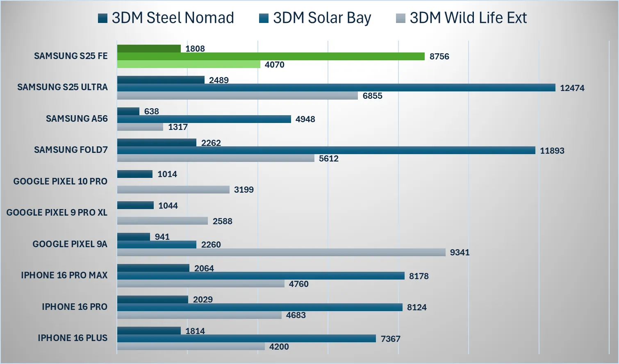Select the light green bar labeled 4070
619x364 pixels.
coord(189,64)
